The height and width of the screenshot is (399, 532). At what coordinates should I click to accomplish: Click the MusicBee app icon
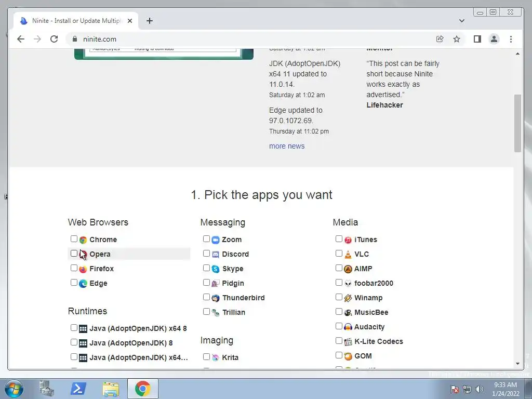348,313
